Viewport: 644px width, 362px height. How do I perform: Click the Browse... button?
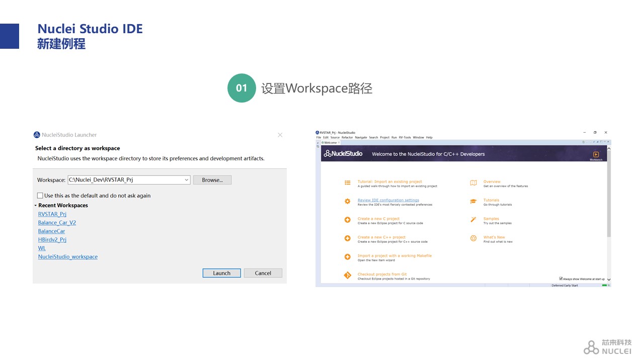(x=212, y=180)
